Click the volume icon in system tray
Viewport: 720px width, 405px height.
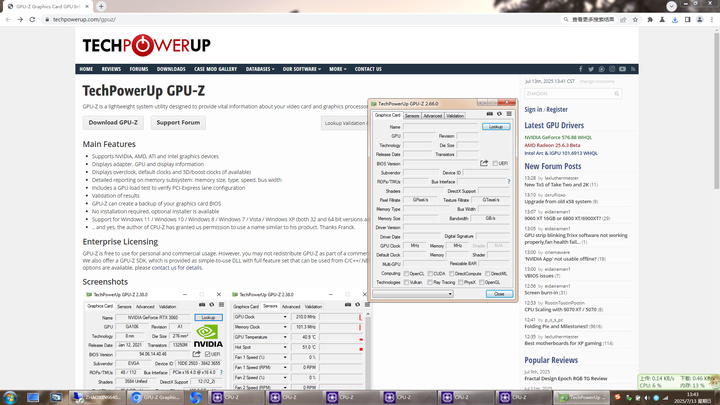point(647,398)
